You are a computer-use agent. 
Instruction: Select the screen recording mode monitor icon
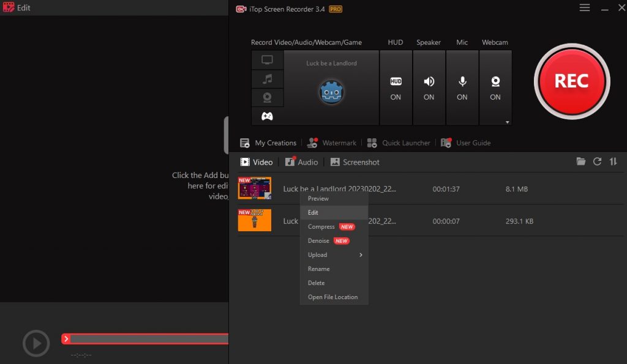click(267, 60)
